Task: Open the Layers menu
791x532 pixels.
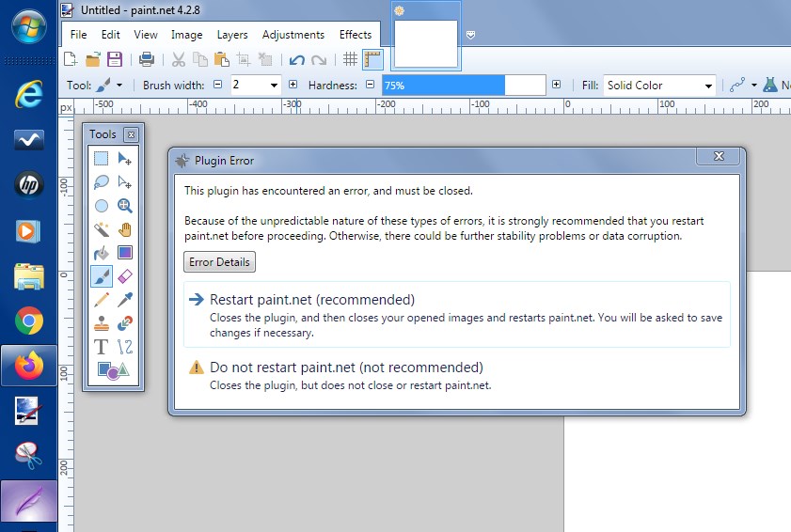Action: pyautogui.click(x=232, y=35)
